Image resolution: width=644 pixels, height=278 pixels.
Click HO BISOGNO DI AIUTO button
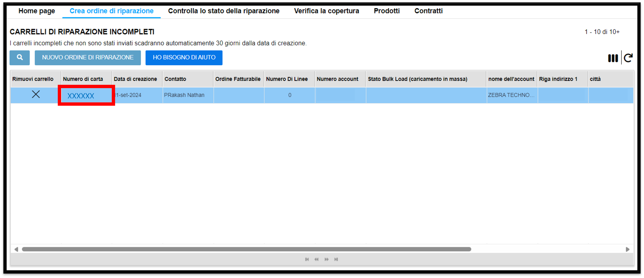(x=184, y=58)
